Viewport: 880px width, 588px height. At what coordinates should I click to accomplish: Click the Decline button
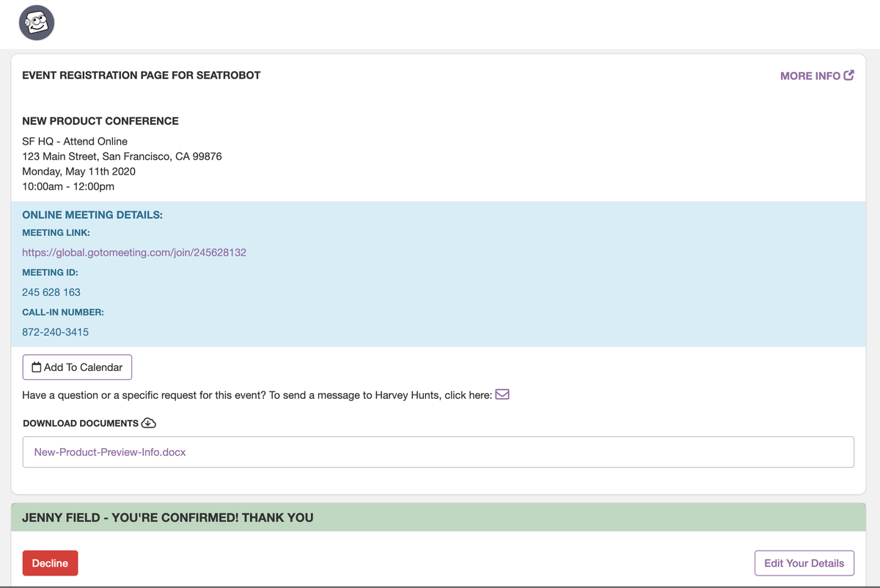(50, 563)
